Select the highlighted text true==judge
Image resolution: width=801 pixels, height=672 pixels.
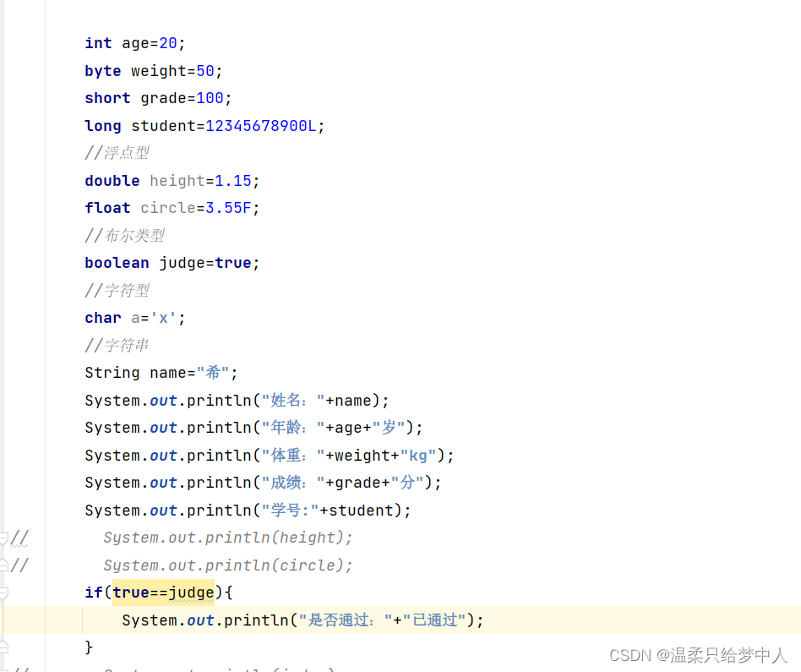[163, 593]
